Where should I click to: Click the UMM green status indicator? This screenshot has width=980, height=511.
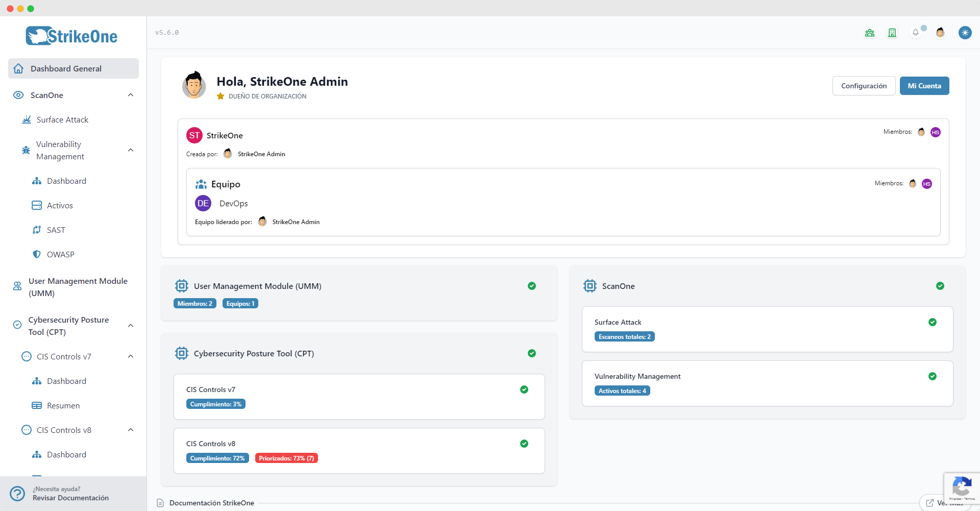click(x=532, y=286)
